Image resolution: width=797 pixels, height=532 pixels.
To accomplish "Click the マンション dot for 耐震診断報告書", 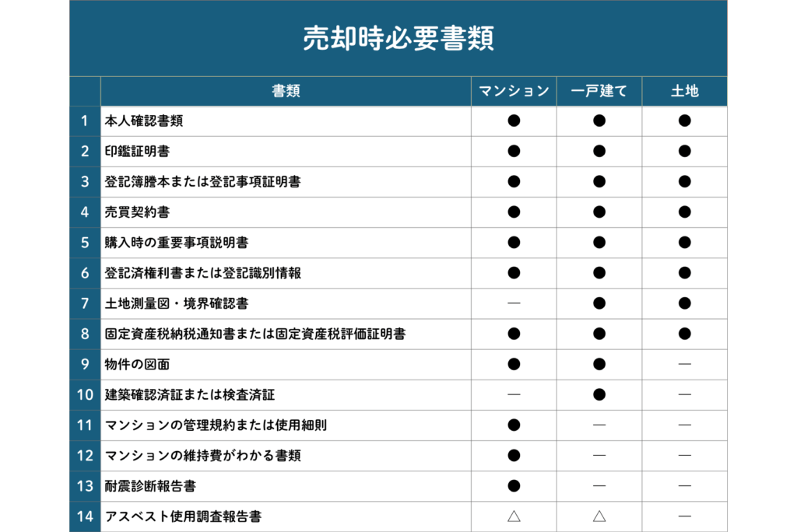I will point(514,486).
